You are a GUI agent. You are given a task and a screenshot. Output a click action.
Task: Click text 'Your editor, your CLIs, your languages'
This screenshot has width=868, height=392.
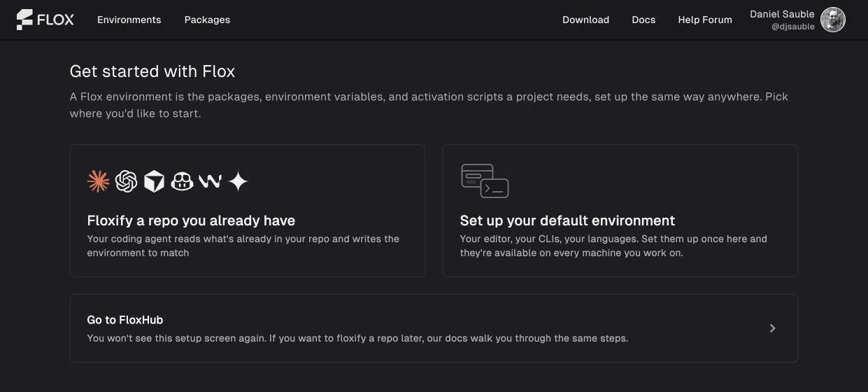click(x=549, y=239)
